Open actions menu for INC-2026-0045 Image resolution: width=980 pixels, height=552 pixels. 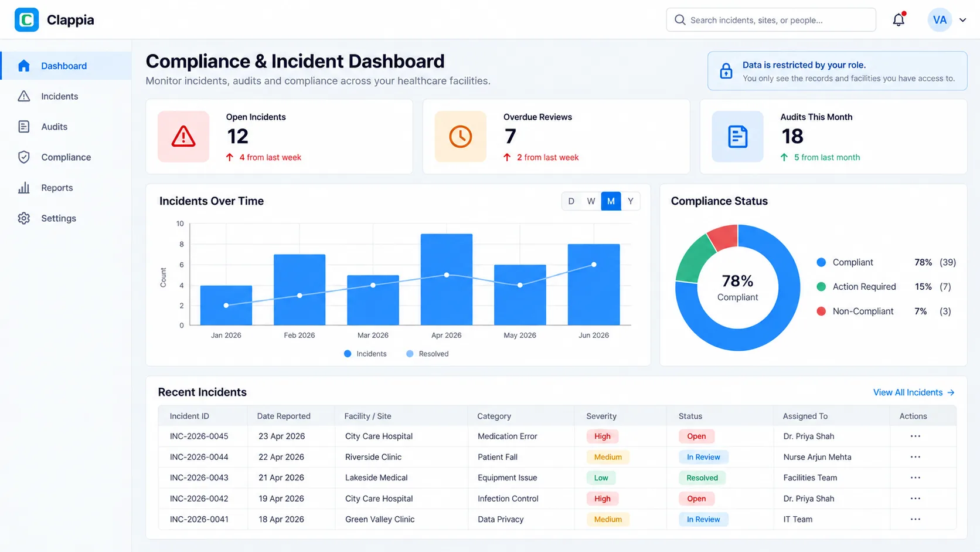tap(916, 436)
